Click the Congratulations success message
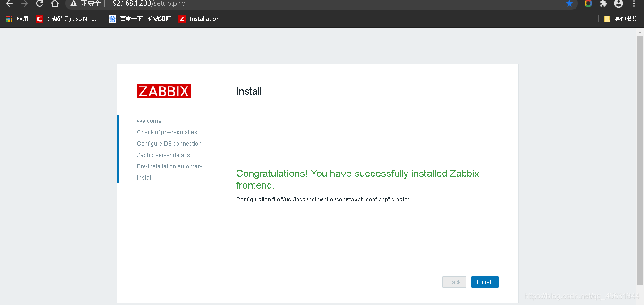The height and width of the screenshot is (305, 644). point(357,179)
